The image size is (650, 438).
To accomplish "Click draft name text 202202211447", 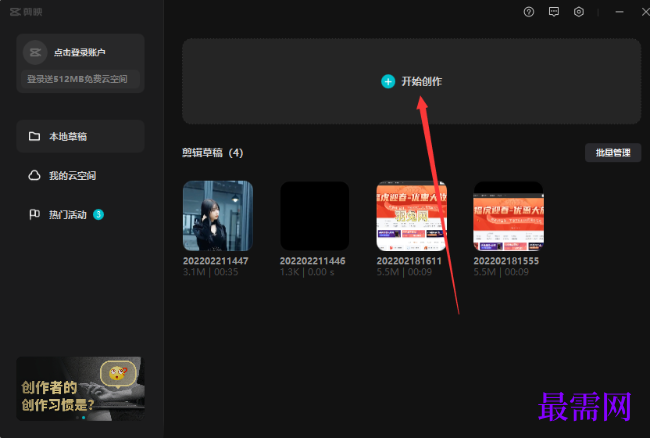I will 216,261.
